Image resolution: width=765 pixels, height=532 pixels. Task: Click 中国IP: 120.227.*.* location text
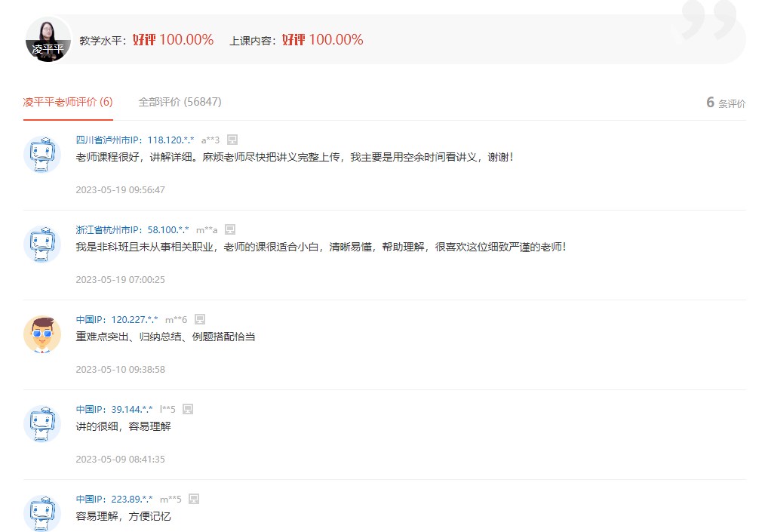coord(117,320)
